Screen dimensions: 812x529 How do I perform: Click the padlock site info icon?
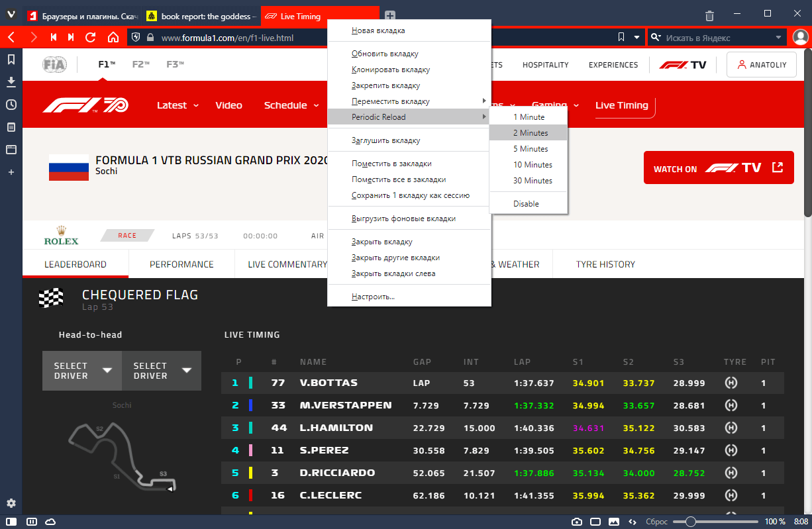tap(150, 38)
